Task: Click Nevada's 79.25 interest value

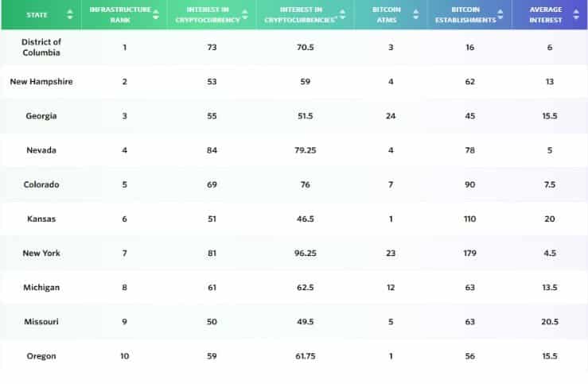Action: pyautogui.click(x=305, y=150)
